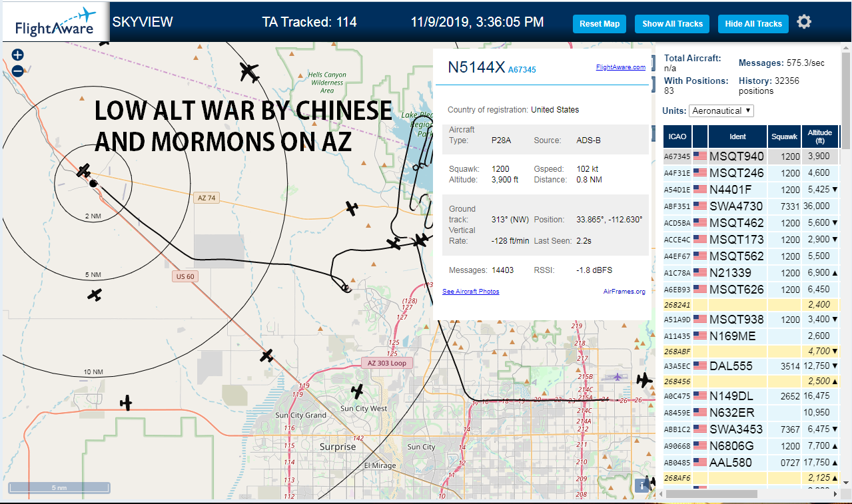Select the MSQT173 aircraft row
Viewport: 852px width, 504px height.
coord(751,240)
